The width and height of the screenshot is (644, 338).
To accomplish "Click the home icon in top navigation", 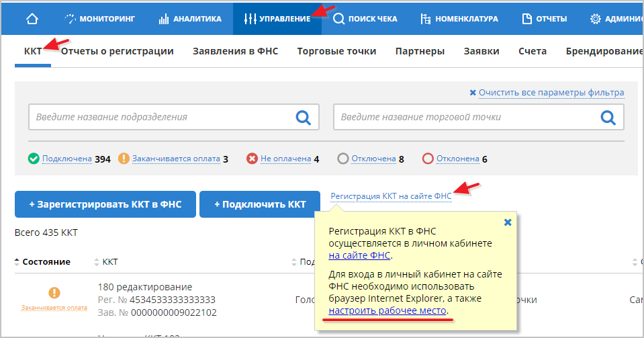I will point(32,18).
